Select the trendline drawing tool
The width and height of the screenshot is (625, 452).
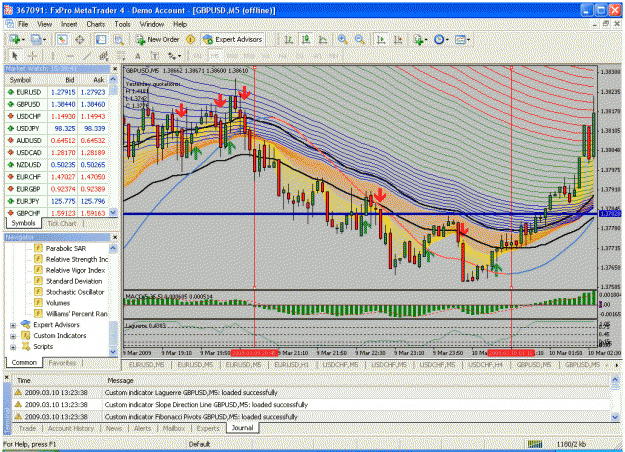87,56
